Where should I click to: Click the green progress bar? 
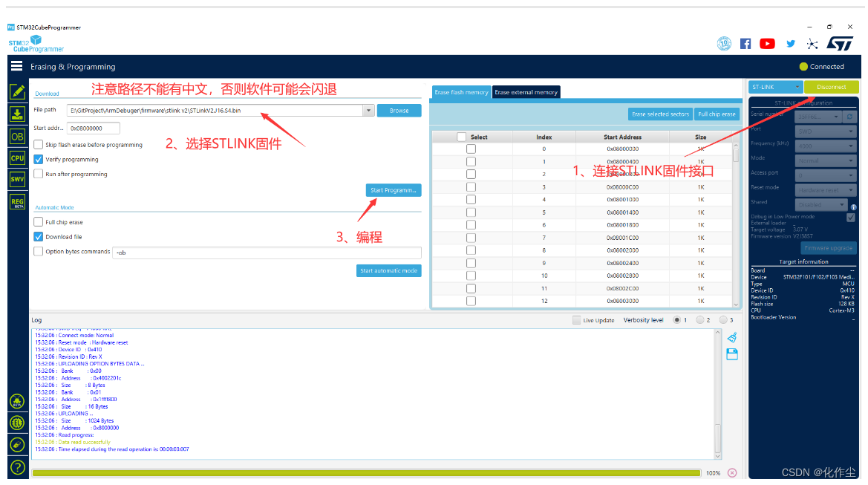[x=367, y=473]
